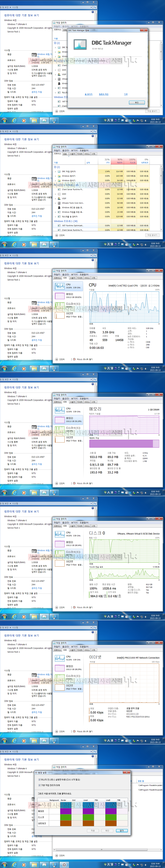Screen dimensions: 165x868
Task: Expand Windows 작업을 위한 row in CPU-column process list
Action: [56, 212]
